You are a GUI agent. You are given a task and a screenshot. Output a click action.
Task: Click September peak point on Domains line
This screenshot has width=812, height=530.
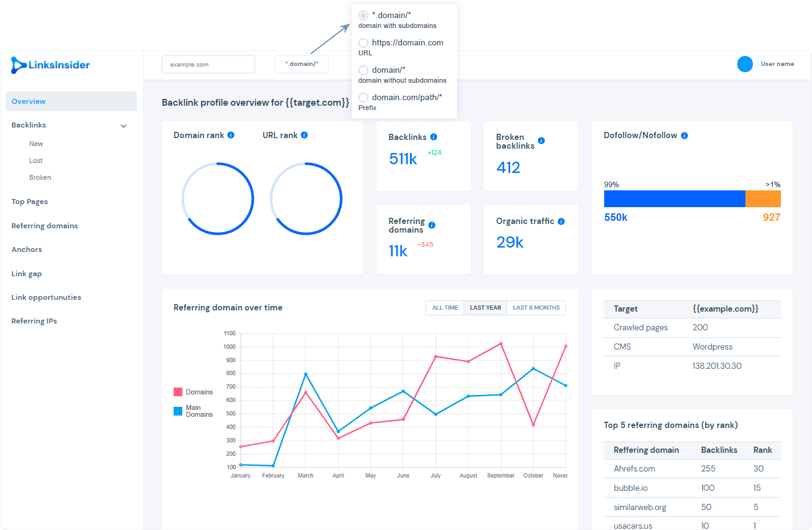click(500, 343)
